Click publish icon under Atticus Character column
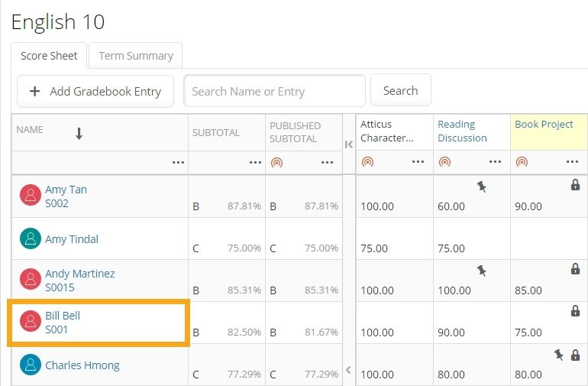The image size is (588, 386). click(x=367, y=162)
